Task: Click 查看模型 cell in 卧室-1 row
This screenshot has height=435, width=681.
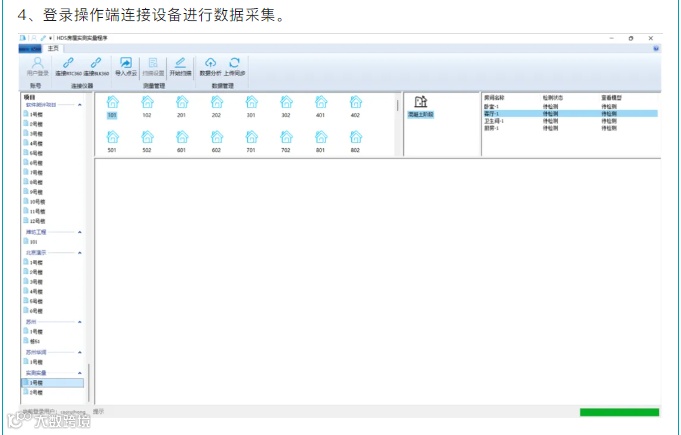Action: click(609, 106)
